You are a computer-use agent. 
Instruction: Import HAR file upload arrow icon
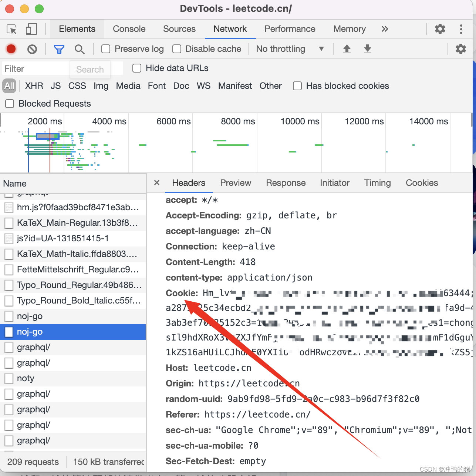click(347, 49)
